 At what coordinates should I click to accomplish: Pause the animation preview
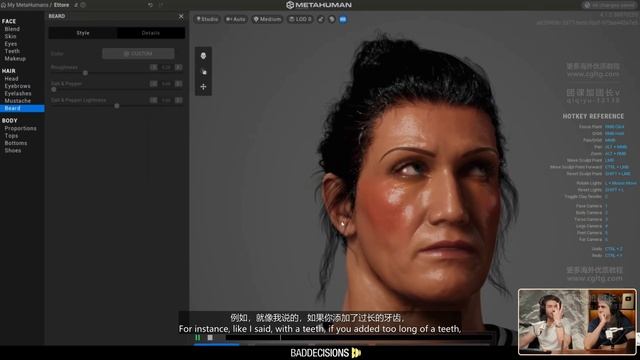198,338
